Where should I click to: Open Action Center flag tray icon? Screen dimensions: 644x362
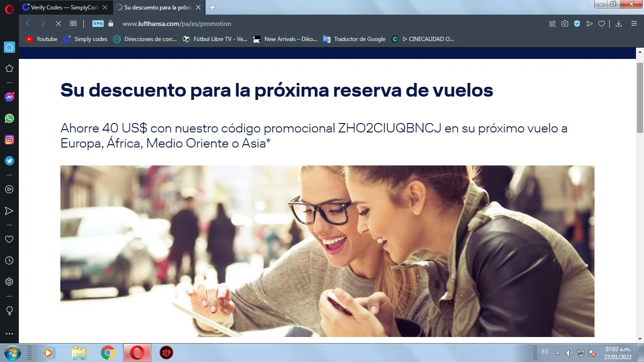[593, 353]
